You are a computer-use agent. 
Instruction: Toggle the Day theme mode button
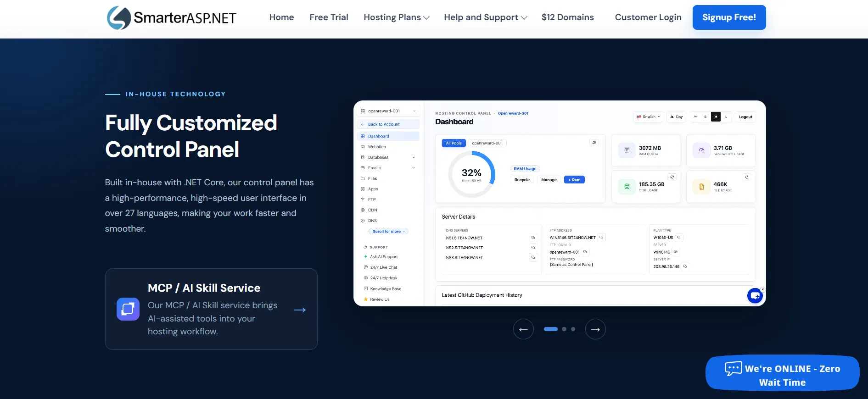tap(677, 116)
